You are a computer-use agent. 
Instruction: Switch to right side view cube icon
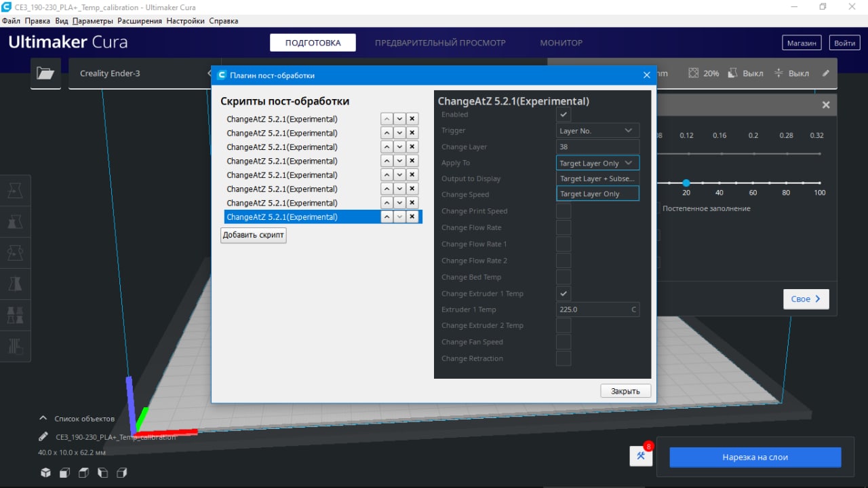(122, 472)
